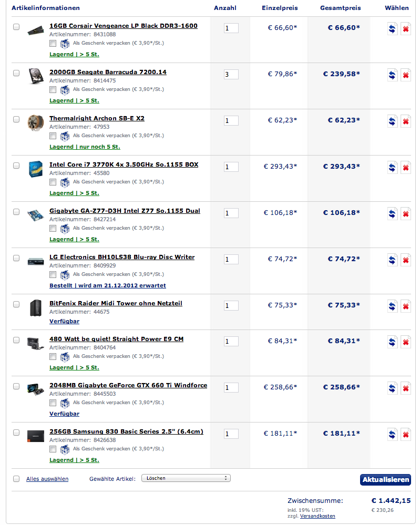This screenshot has height=525, width=420.
Task: Tick selection checkbox for Corsair Vengeance item
Action: pos(16,27)
